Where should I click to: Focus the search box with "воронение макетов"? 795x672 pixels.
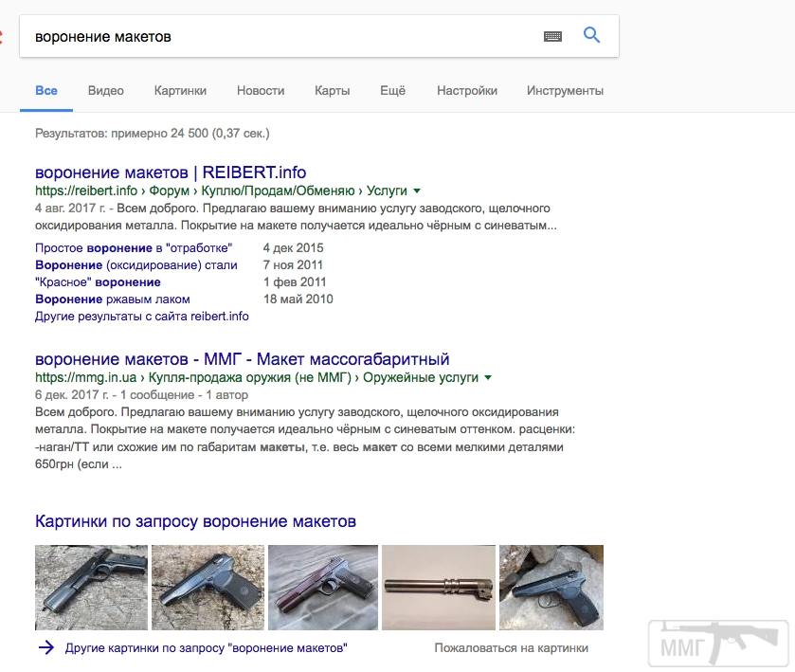[x=319, y=36]
